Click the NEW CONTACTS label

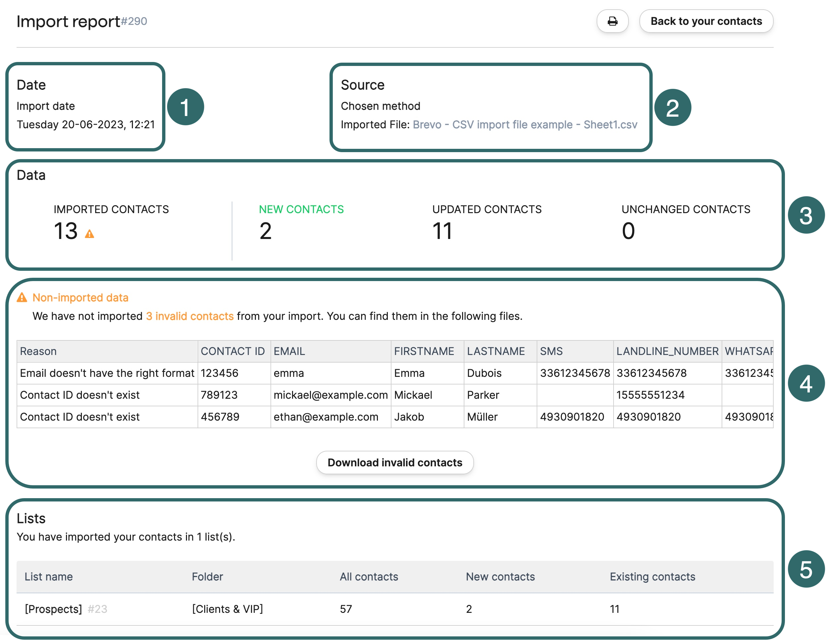[301, 209]
